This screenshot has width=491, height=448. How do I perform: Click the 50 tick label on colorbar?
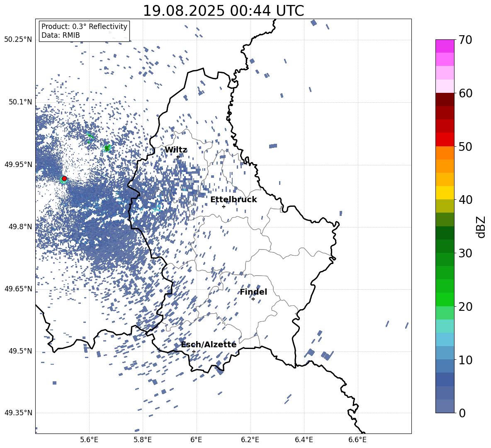click(465, 146)
